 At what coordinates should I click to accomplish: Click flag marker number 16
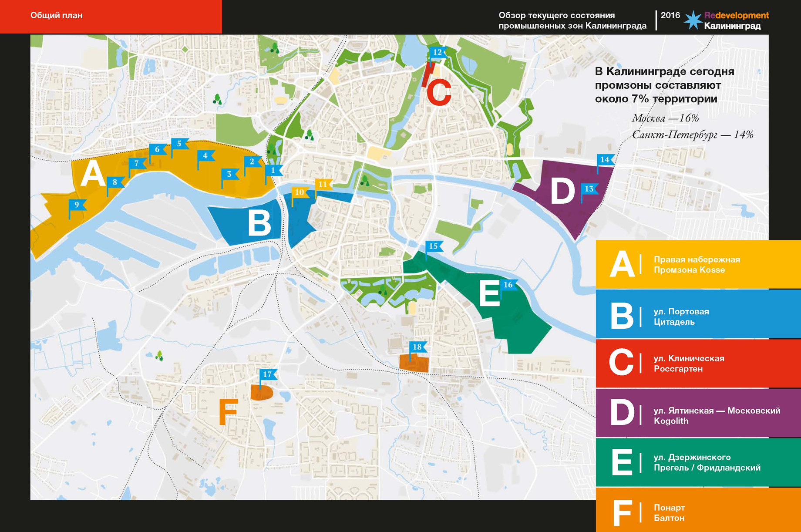click(x=509, y=285)
